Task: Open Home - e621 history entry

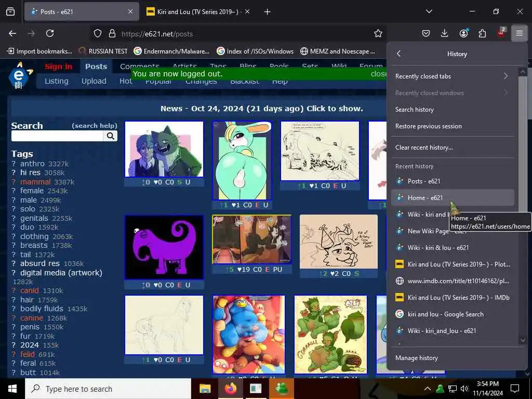Action: click(453, 197)
